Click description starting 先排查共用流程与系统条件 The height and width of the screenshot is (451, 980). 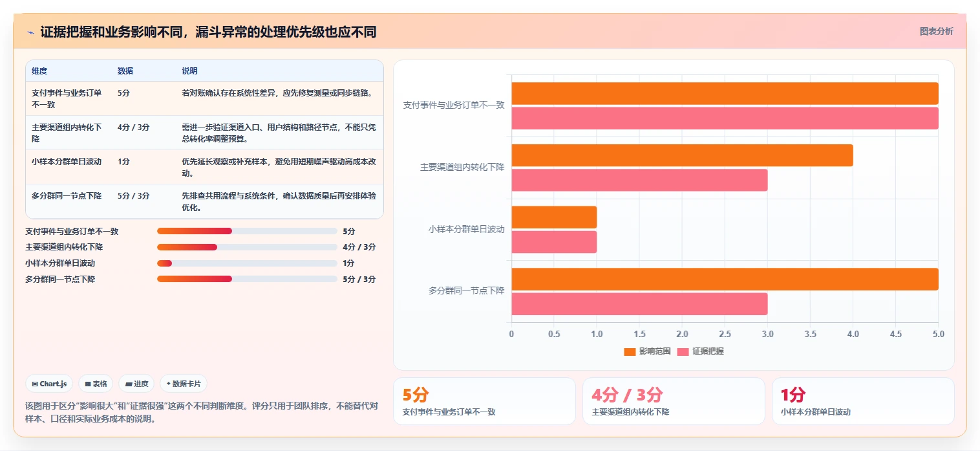click(x=279, y=201)
